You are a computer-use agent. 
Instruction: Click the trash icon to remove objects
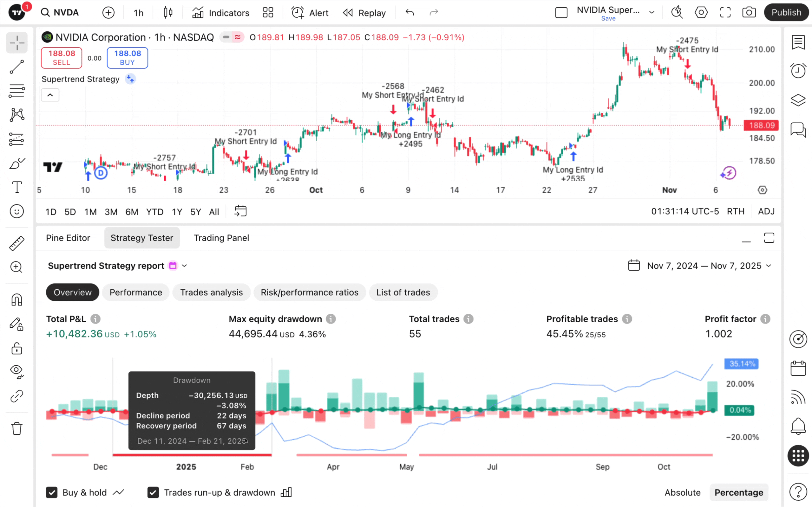click(16, 428)
